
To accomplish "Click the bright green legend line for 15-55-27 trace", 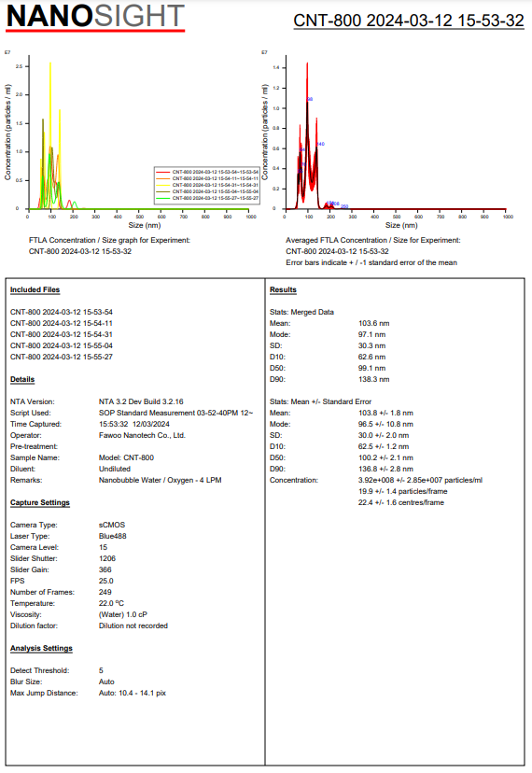I will point(163,198).
